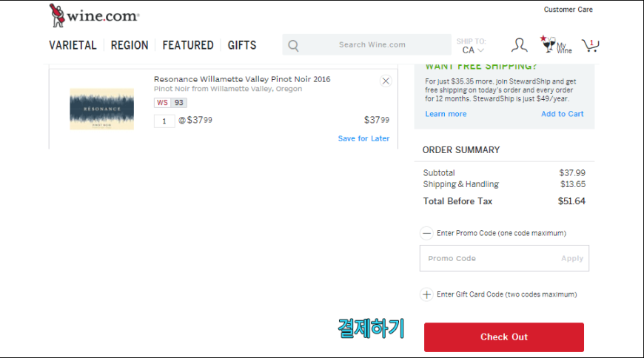644x358 pixels.
Task: Open the Gifts menu
Action: coord(242,45)
